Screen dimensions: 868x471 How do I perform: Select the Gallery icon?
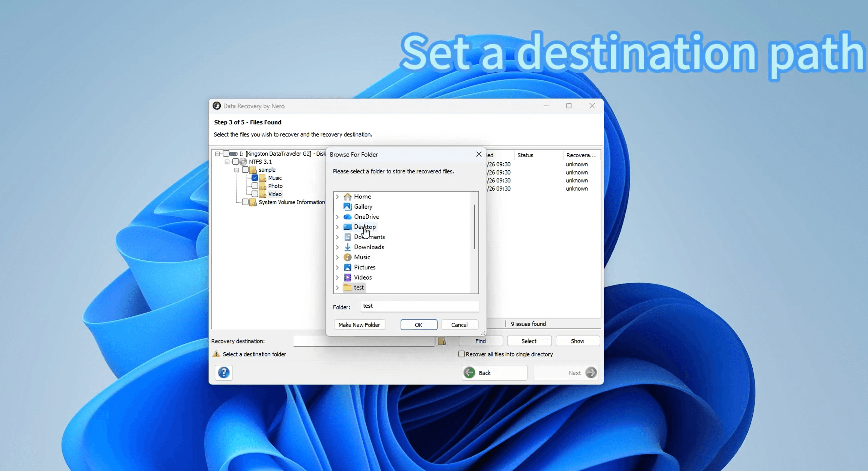click(348, 207)
